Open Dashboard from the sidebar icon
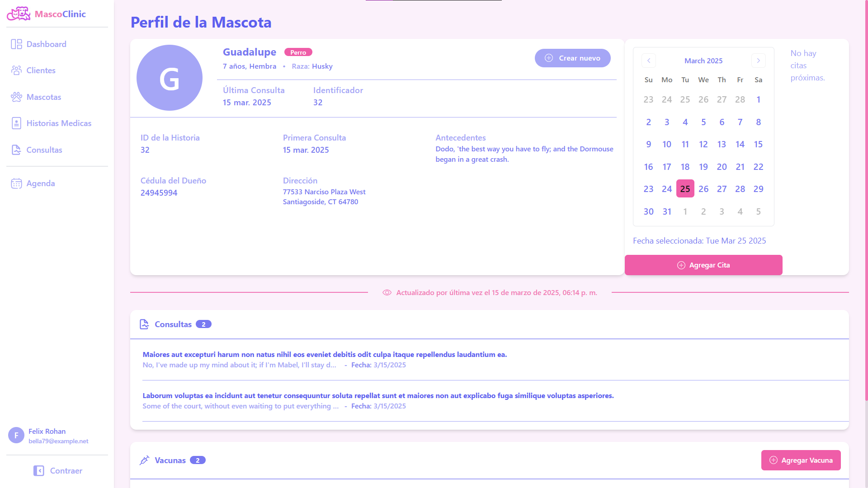This screenshot has height=488, width=868. tap(16, 44)
